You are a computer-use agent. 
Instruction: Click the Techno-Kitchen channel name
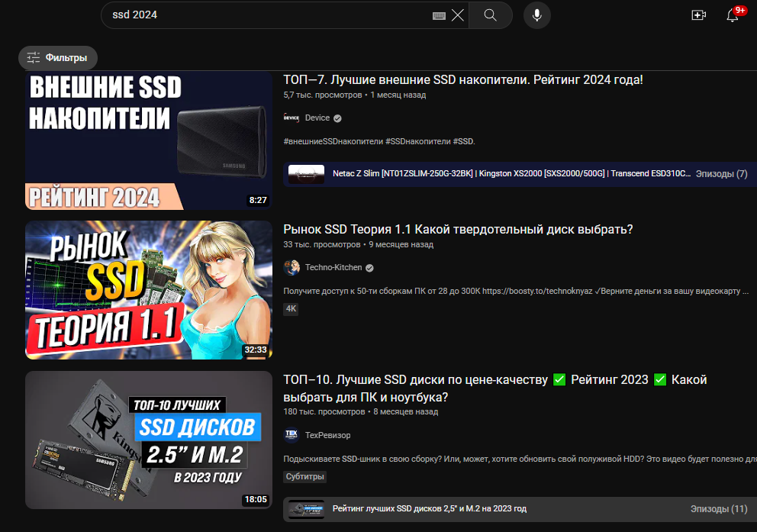pos(333,268)
